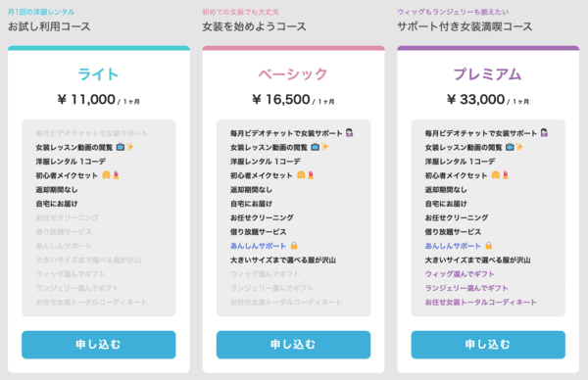588x380 pixels.
Task: Click lock icon beside プレミアム あんしんサポート
Action: 489,246
